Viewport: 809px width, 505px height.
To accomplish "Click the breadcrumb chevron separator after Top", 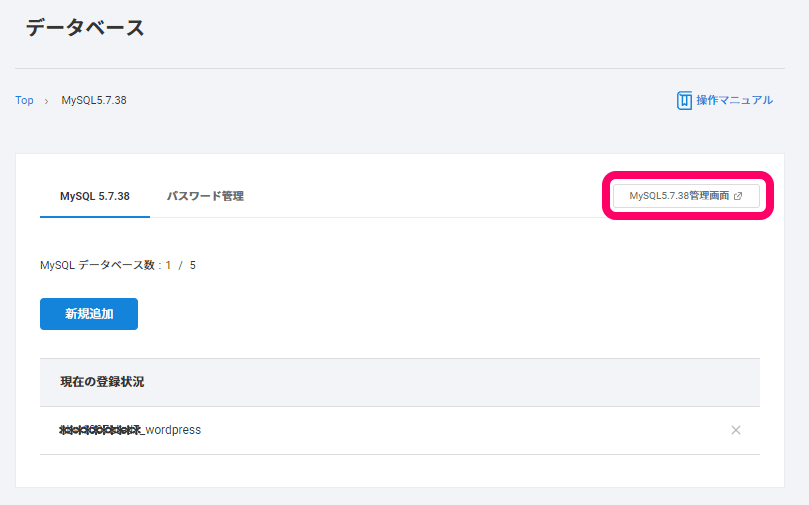I will pos(46,101).
